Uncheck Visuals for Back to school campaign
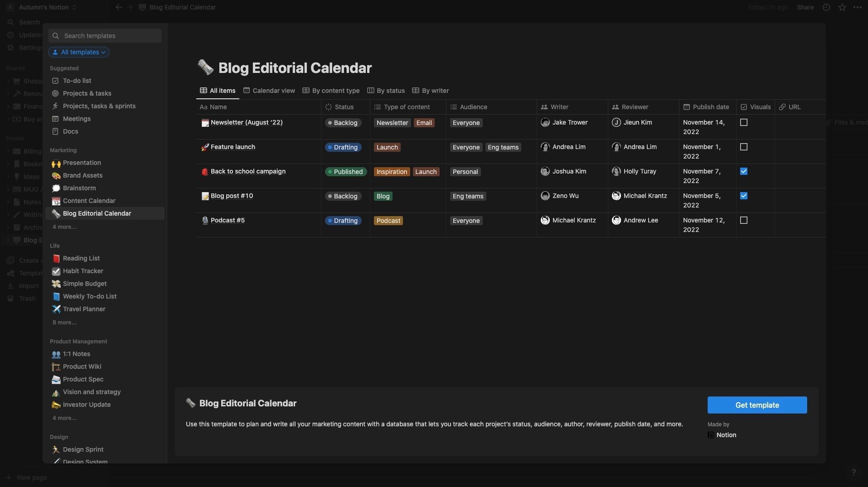The height and width of the screenshot is (487, 868). (x=744, y=172)
